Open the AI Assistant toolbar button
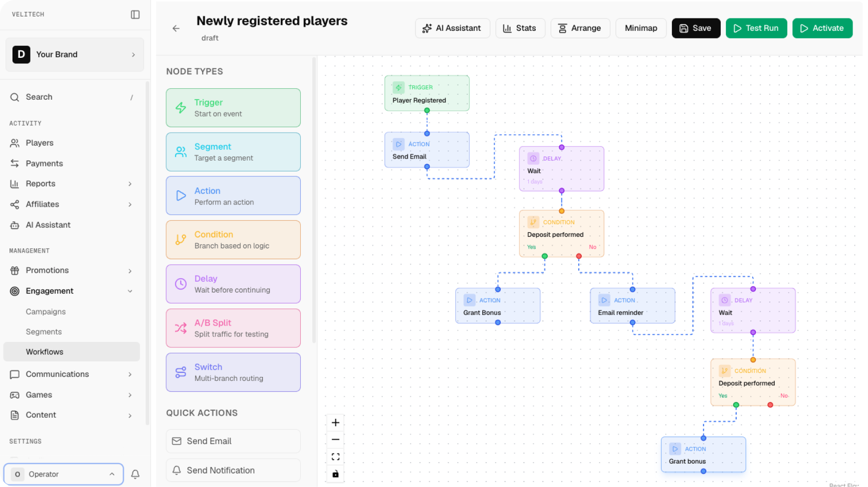The width and height of the screenshot is (868, 487). 452,28
